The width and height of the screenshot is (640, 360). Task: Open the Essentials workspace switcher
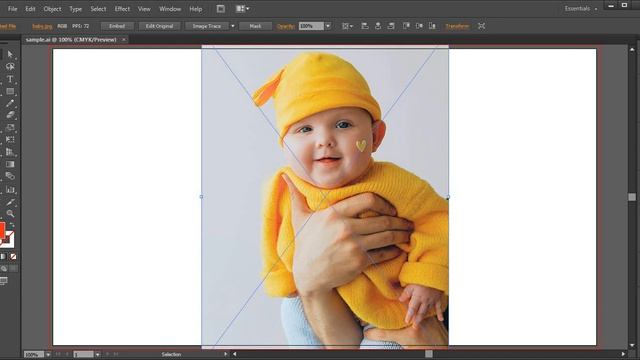581,9
